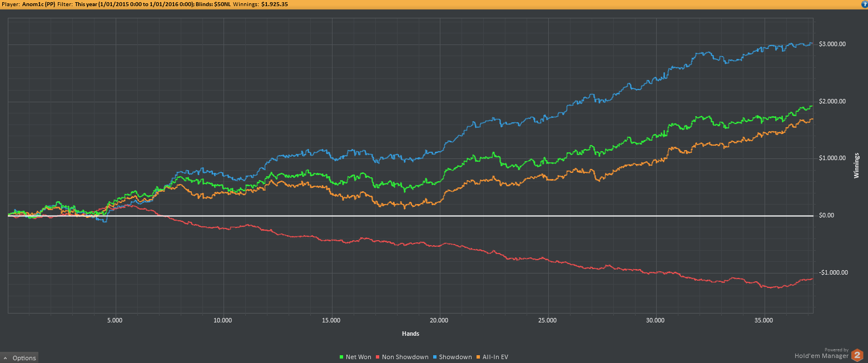Click the blue Showdown legend swatch

(434, 357)
